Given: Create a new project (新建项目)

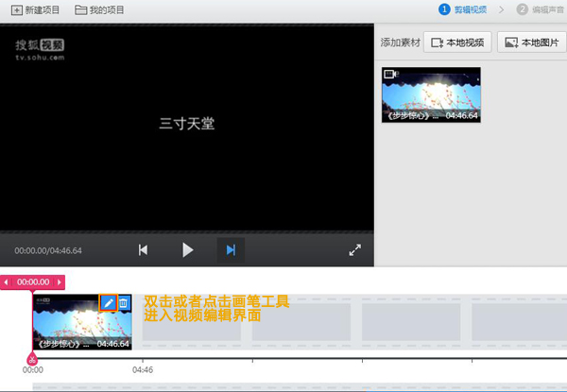Looking at the screenshot, I should 36,9.
